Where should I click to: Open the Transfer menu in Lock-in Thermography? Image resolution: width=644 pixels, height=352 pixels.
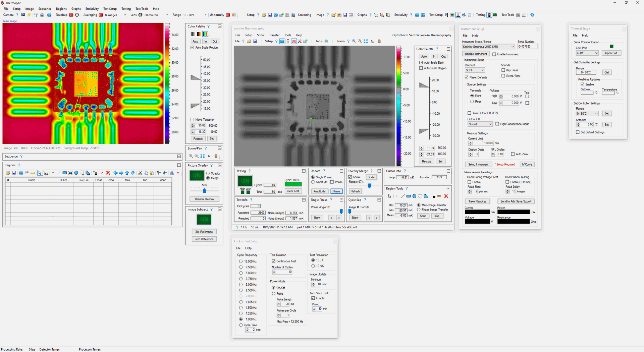[x=274, y=35]
